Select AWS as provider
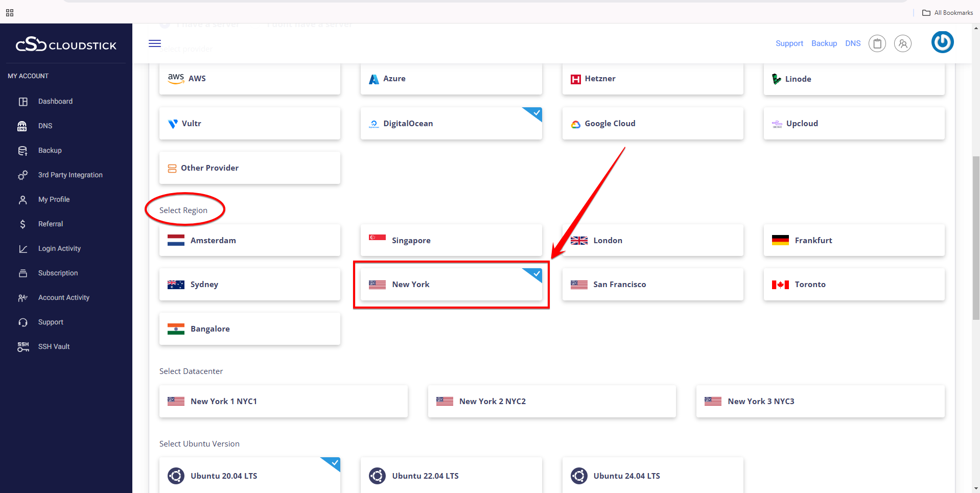Screen dimensions: 980x493 tap(249, 79)
